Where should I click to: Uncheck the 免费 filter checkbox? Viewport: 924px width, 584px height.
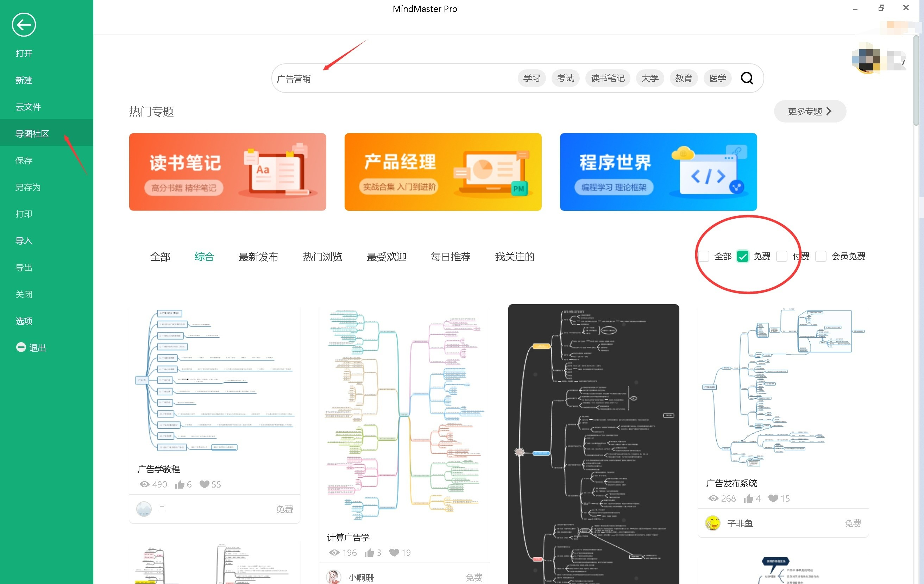pyautogui.click(x=742, y=256)
